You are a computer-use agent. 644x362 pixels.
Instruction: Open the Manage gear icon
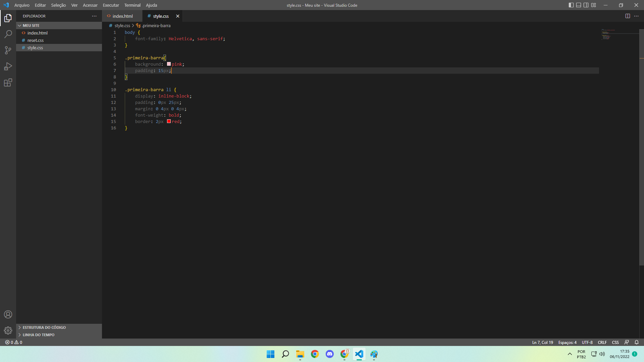pyautogui.click(x=8, y=330)
